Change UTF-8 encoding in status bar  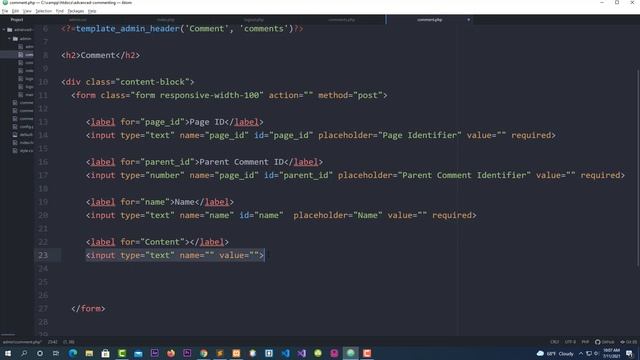coord(570,342)
